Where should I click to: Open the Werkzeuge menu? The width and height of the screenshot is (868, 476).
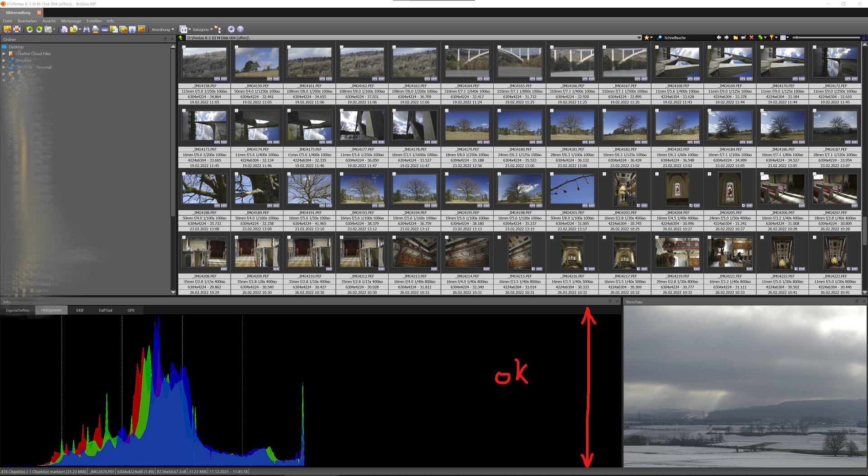(71, 21)
